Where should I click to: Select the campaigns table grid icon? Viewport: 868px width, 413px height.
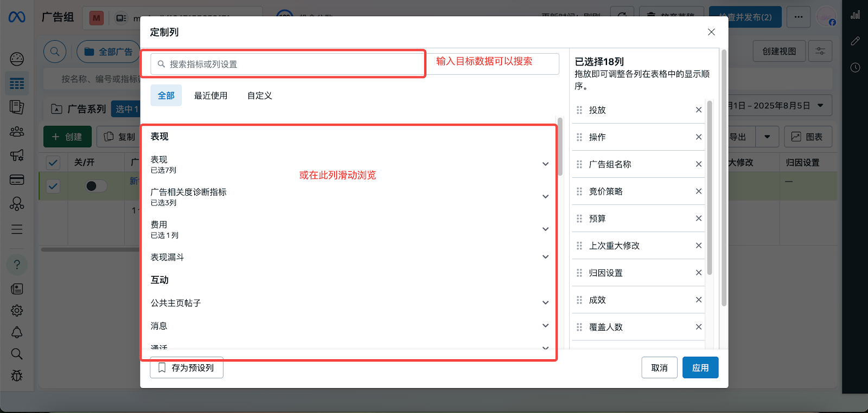click(17, 83)
